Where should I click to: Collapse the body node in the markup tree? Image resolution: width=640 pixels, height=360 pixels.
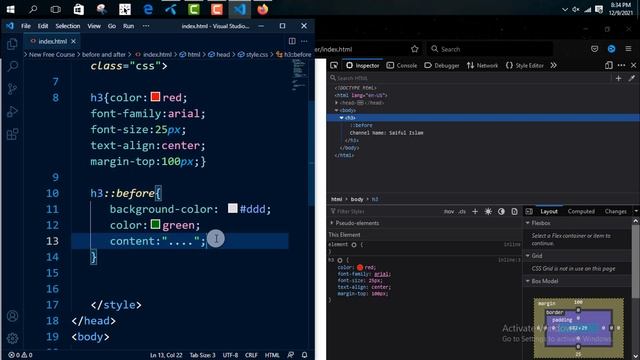336,110
